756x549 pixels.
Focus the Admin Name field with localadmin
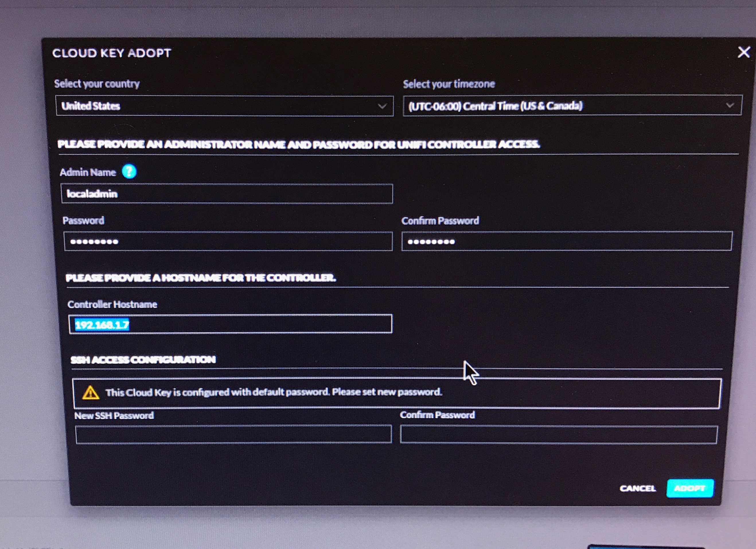[x=227, y=194]
